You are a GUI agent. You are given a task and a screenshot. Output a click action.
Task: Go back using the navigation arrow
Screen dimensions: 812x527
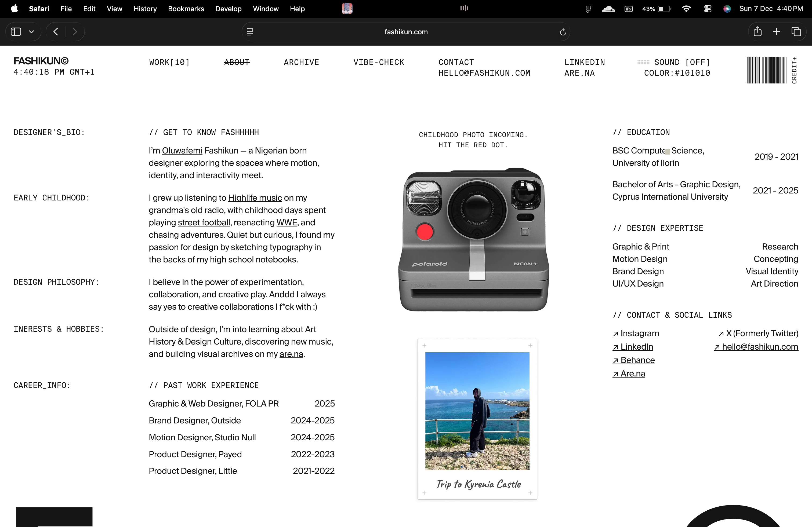tap(56, 31)
